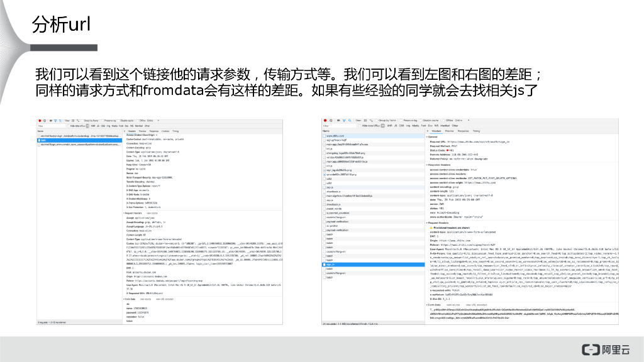Open the Response tab in right DevTools
The height and width of the screenshot is (362, 644).
(x=463, y=131)
